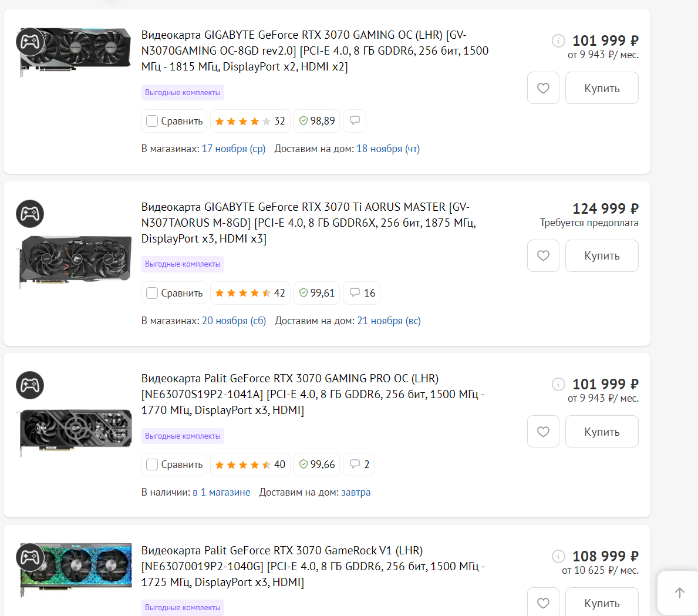The height and width of the screenshot is (616, 698).
Task: Click heart icon for RTX 3070 Ti AORUS MASTER
Action: click(543, 256)
